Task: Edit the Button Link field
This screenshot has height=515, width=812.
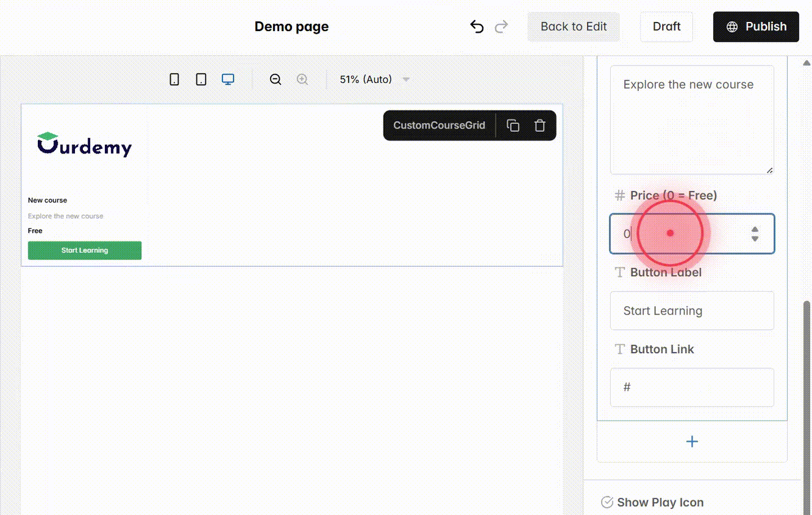Action: [x=692, y=388]
